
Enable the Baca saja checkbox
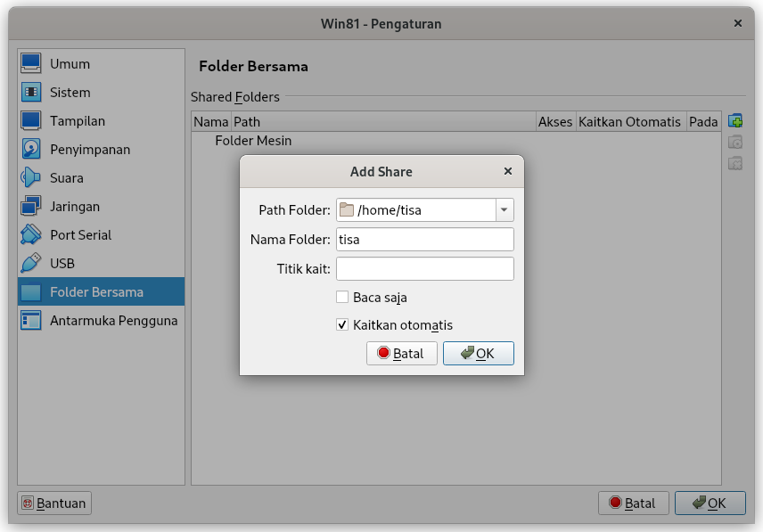point(342,297)
